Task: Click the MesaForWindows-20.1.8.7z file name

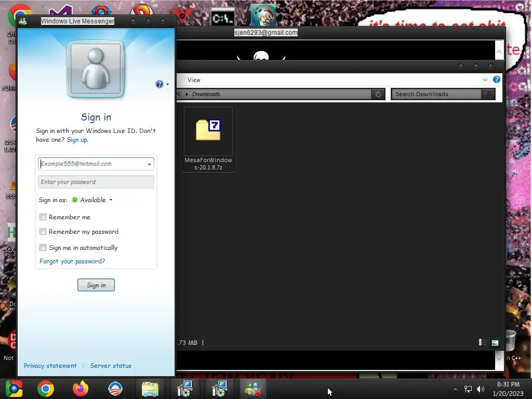Action: pyautogui.click(x=208, y=164)
